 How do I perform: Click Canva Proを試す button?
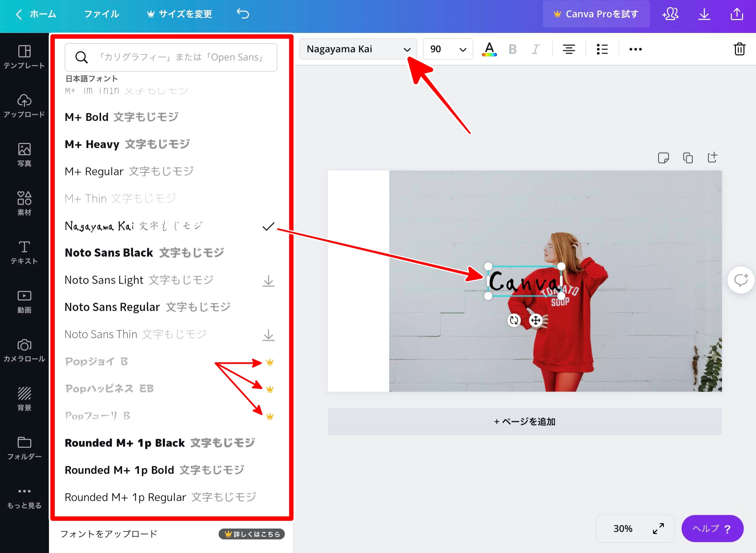596,14
